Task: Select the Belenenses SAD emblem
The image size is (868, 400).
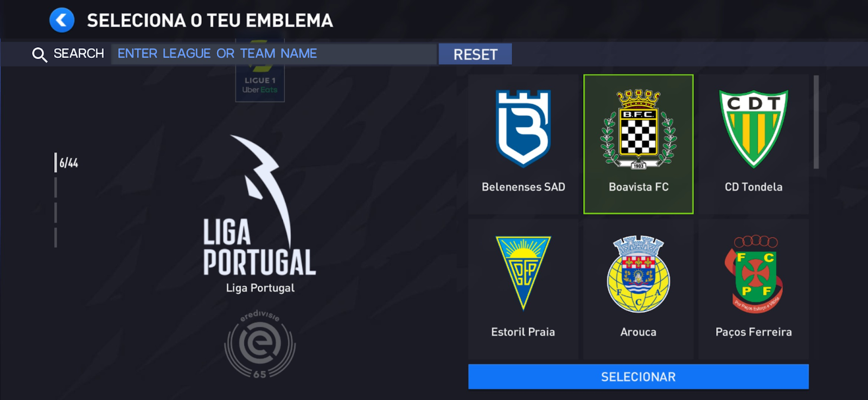Action: (x=523, y=144)
